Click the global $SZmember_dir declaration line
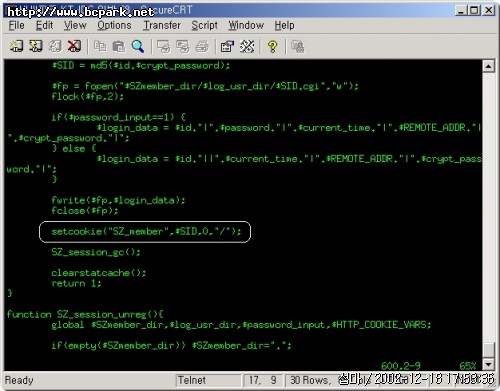500x391 pixels. [x=241, y=325]
